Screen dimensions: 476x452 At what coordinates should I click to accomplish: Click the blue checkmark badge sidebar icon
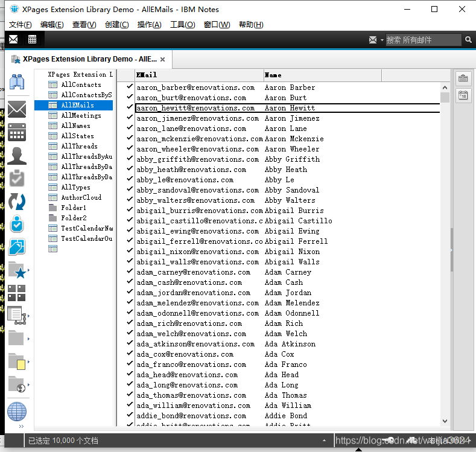point(17,224)
